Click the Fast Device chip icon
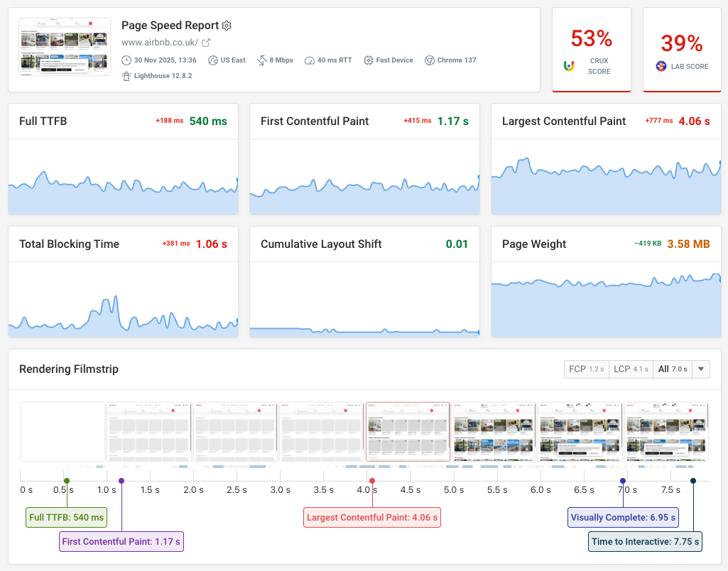The image size is (728, 571). 369,60
